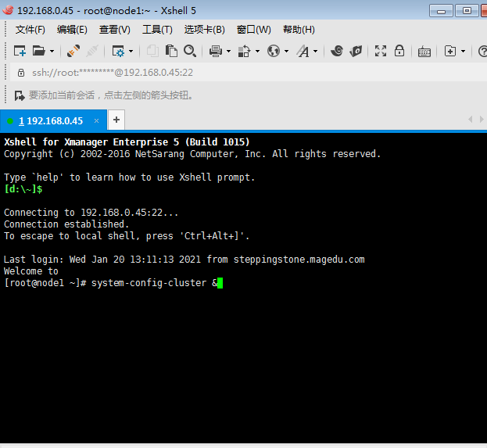
Task: Click the orange Reconnect plug icon
Action: coord(73,51)
